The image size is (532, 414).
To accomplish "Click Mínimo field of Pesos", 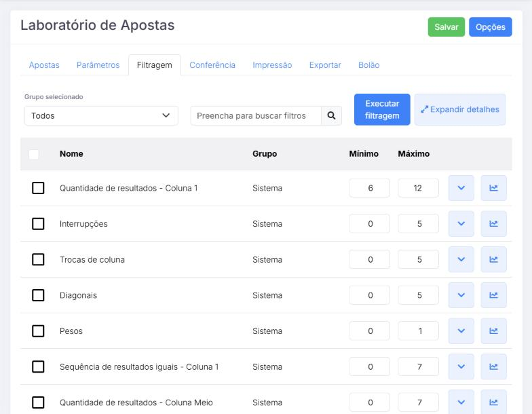I will pos(369,331).
